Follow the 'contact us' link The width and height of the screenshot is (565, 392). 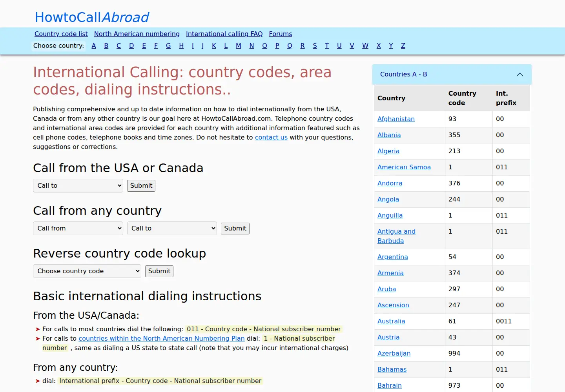[x=271, y=138]
